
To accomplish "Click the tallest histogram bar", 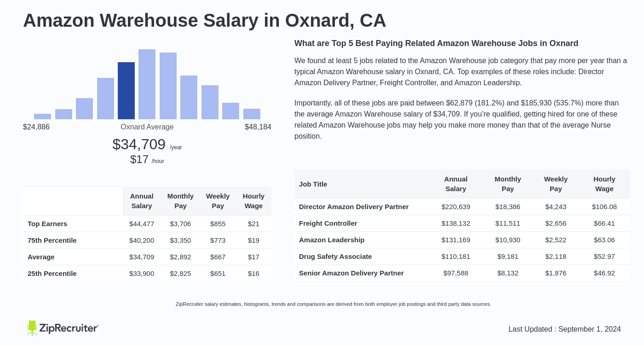I will coord(147,84).
